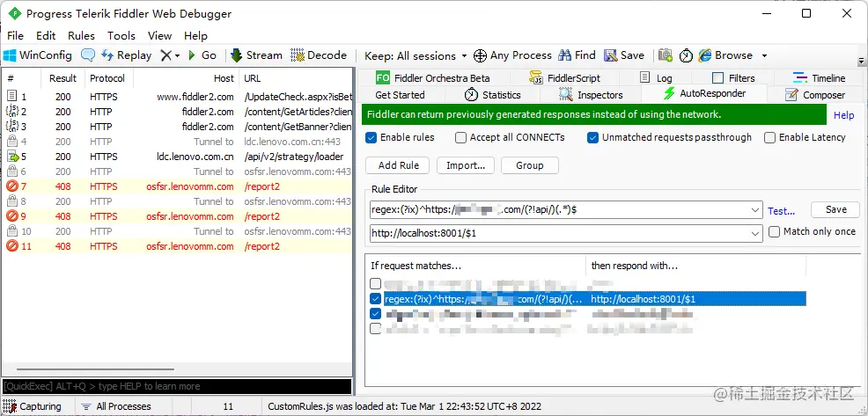This screenshot has width=868, height=416.
Task: Click the camera screenshot icon
Action: pyautogui.click(x=666, y=55)
